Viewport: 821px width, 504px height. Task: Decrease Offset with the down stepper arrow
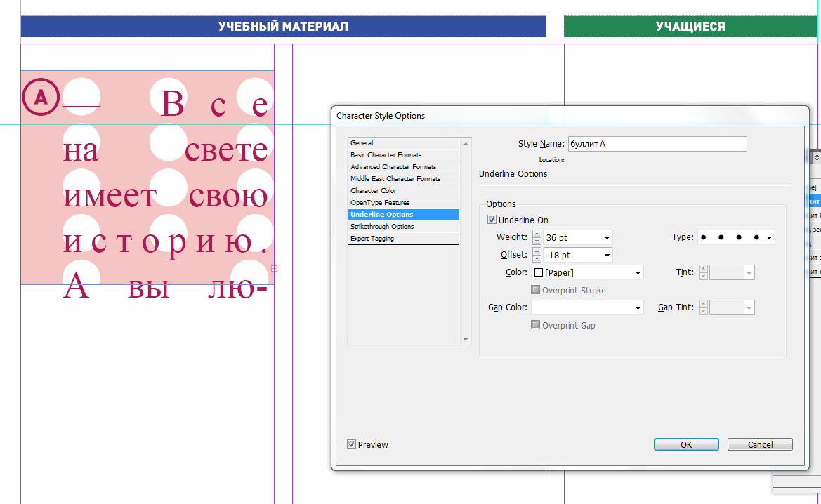537,259
